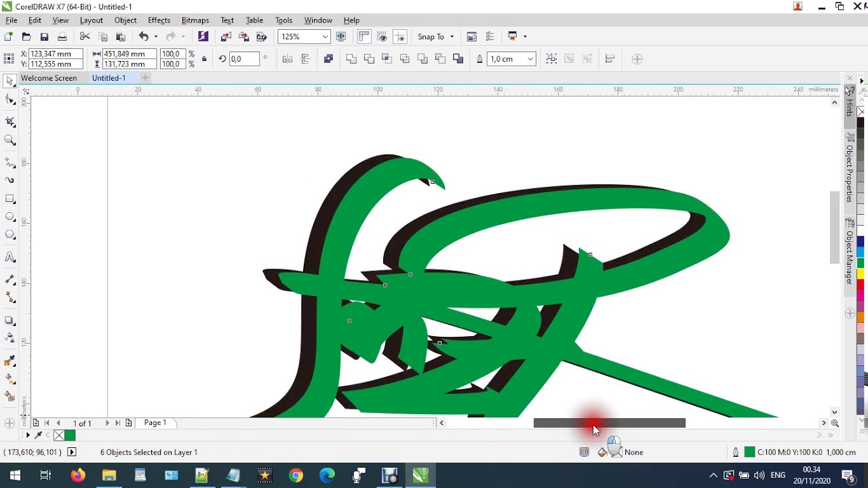Go to next page arrow
This screenshot has width=868, height=488.
coord(106,423)
